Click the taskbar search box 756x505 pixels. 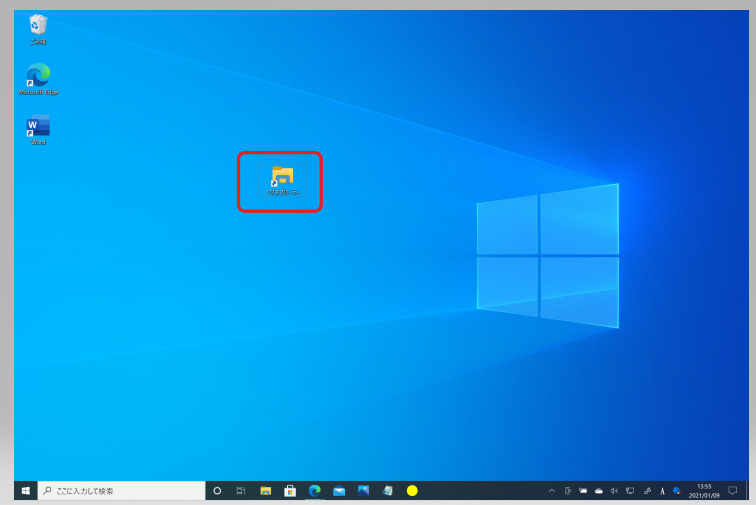(x=120, y=491)
